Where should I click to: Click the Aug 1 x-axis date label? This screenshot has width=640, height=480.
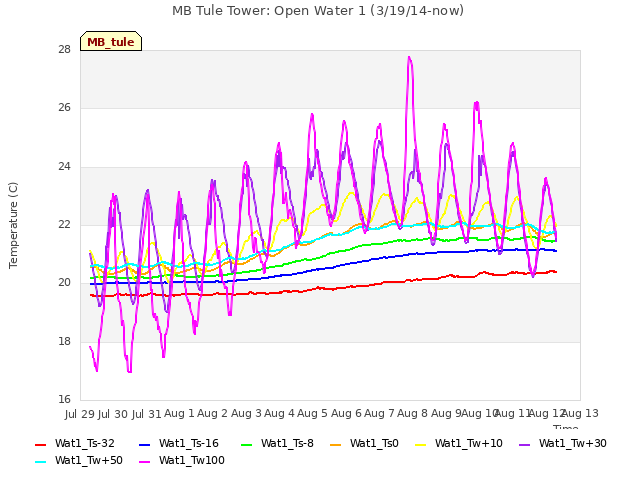click(x=179, y=414)
